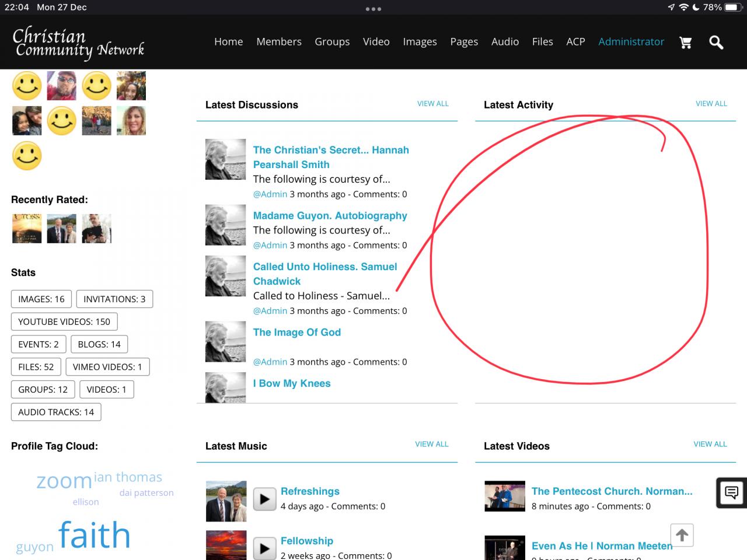Screen dimensions: 747x560
Task: Select the 'dai patterson' profile tag
Action: pyautogui.click(x=146, y=493)
